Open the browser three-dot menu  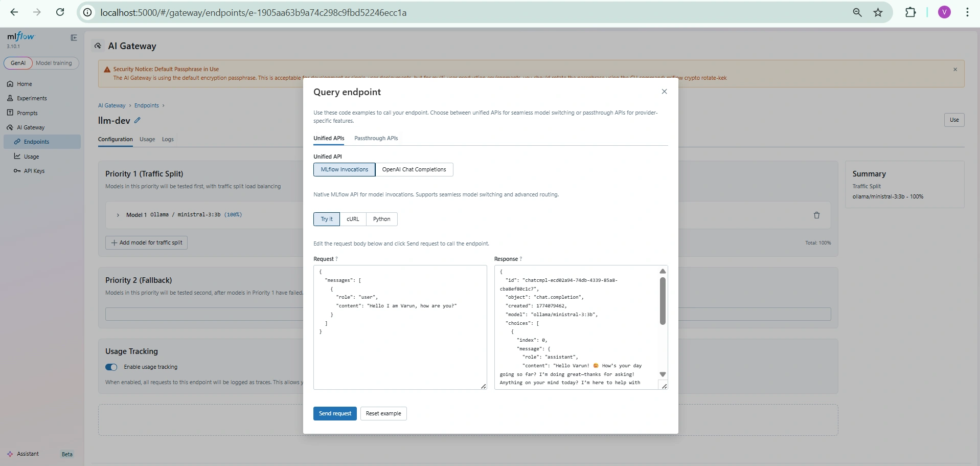[x=967, y=12]
